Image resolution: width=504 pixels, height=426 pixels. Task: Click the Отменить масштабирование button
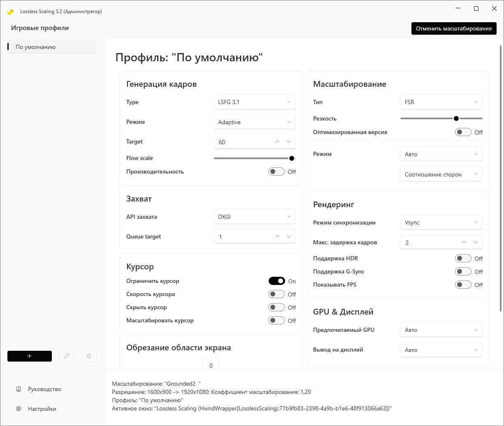tap(454, 28)
